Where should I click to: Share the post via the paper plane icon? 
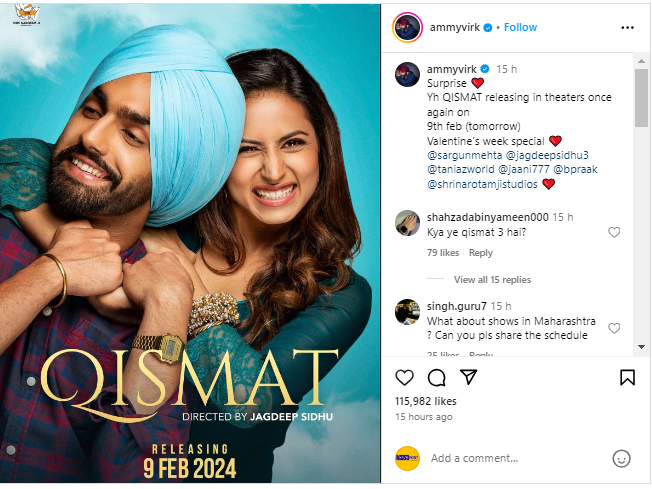pos(469,377)
